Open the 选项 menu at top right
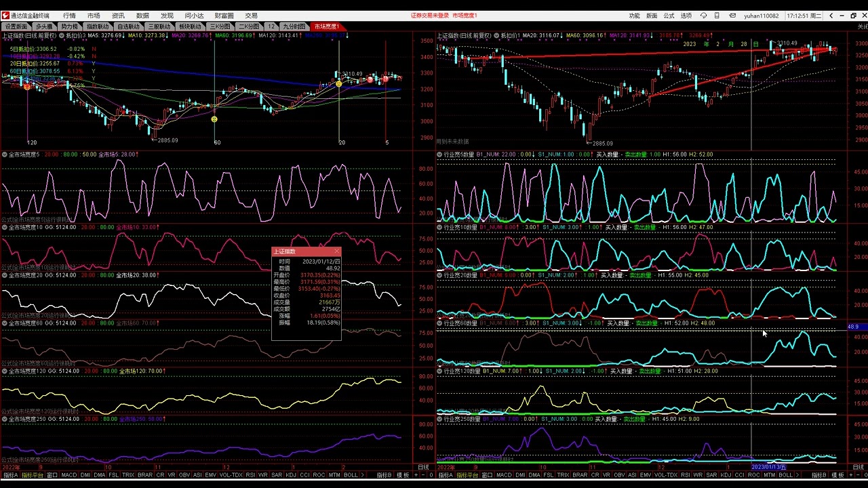 687,15
